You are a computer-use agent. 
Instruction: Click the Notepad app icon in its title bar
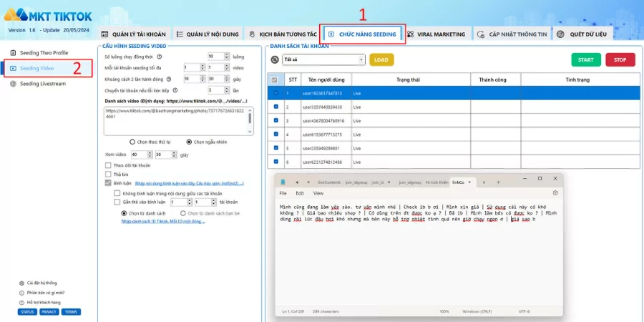(x=283, y=182)
